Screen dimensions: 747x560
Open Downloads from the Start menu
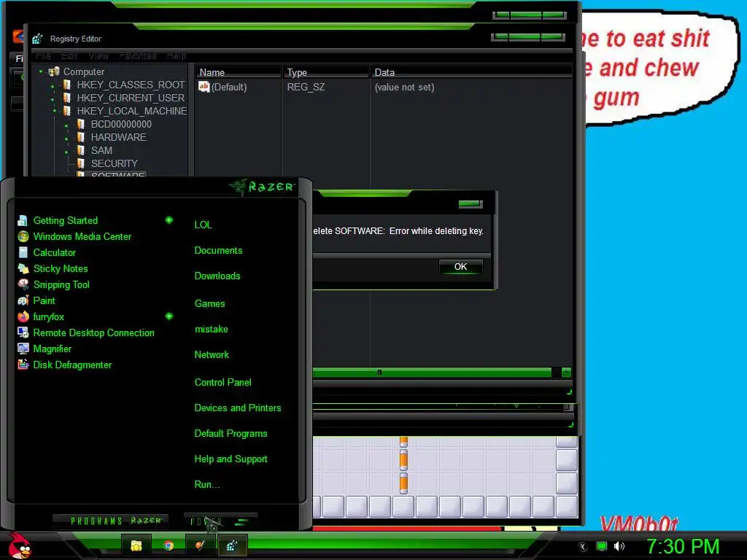point(217,276)
